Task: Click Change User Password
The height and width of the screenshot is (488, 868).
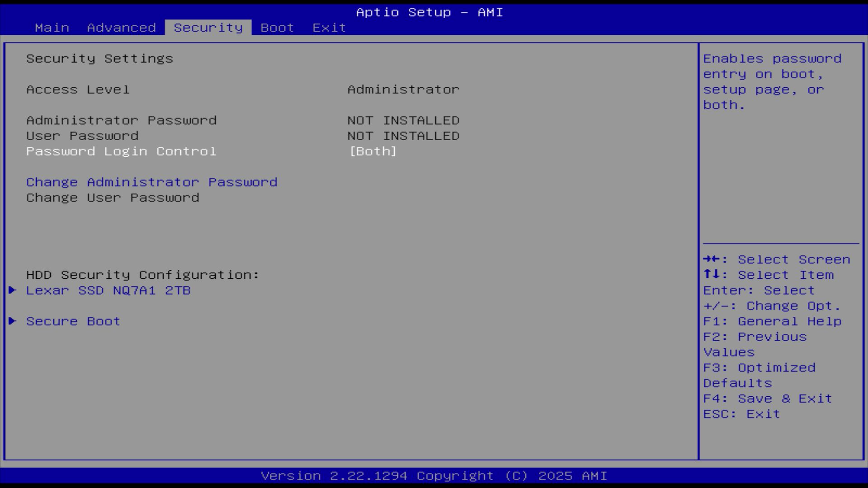Action: coord(113,198)
